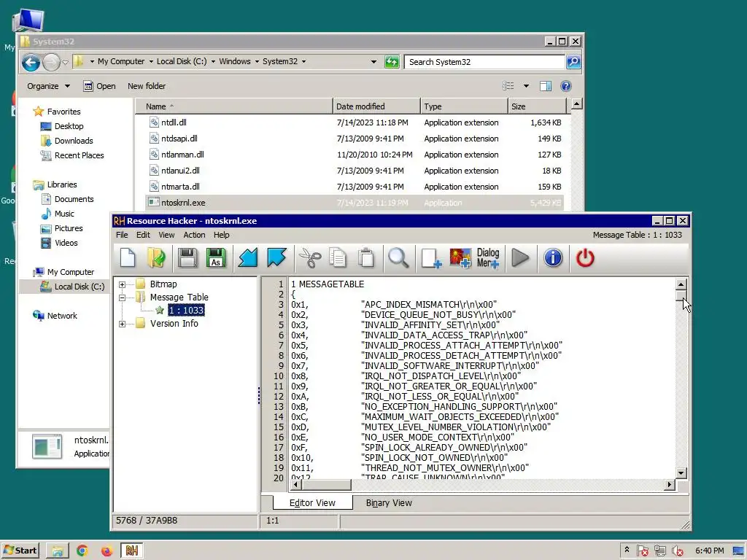Image resolution: width=747 pixels, height=560 pixels.
Task: Select the 1 : 1033 resource tree item
Action: (x=186, y=311)
